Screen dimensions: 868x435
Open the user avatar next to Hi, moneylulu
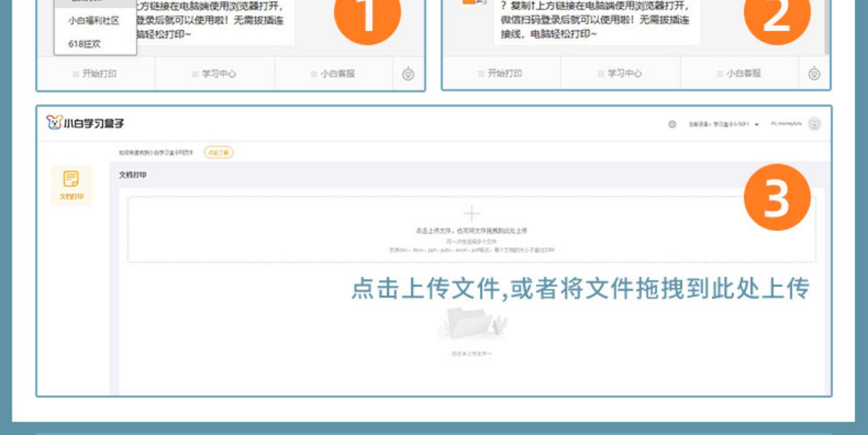[814, 124]
